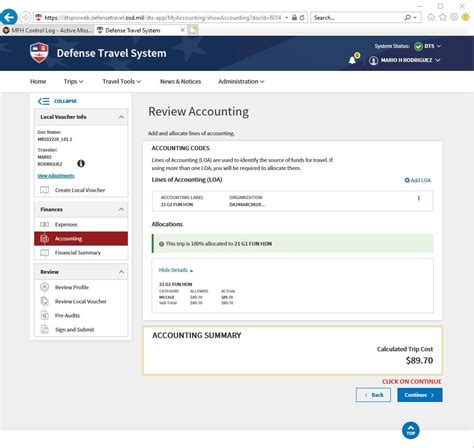Click the Expenses icon in Finances
The height and width of the screenshot is (448, 474).
(x=44, y=225)
